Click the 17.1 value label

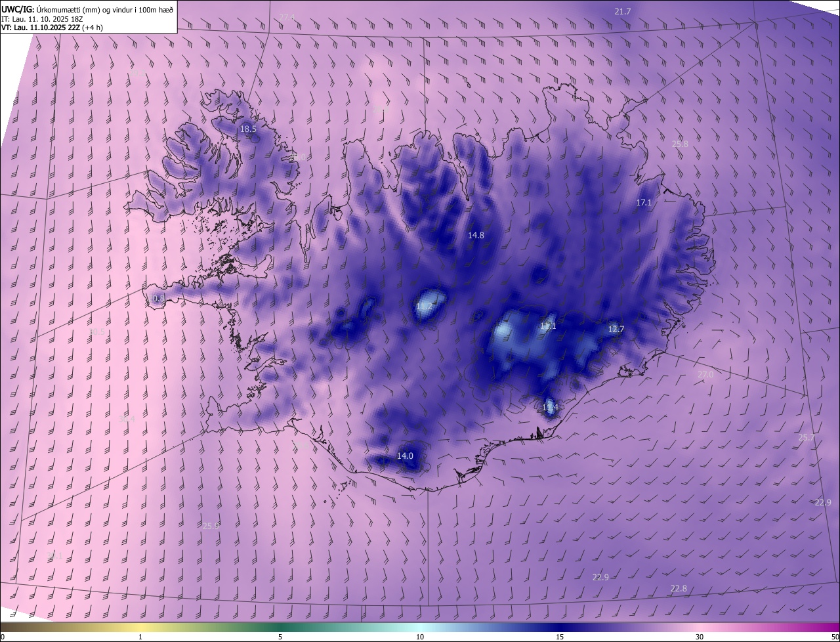(x=644, y=203)
